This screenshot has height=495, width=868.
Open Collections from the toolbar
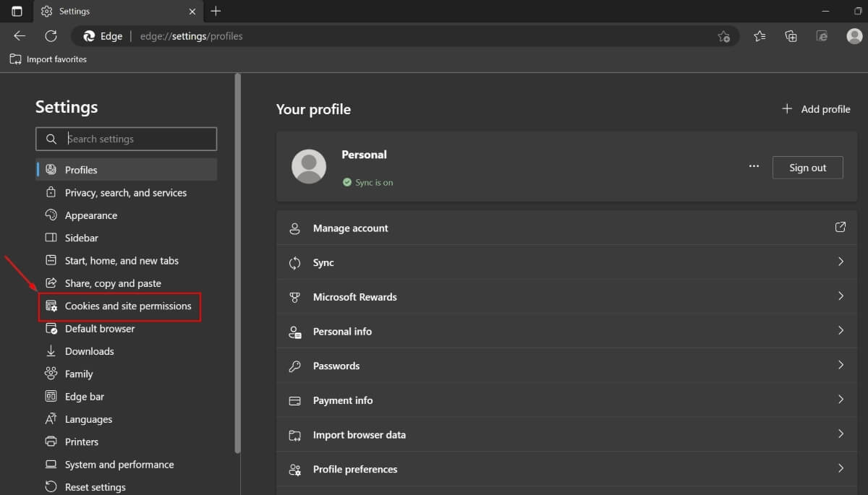tap(791, 35)
